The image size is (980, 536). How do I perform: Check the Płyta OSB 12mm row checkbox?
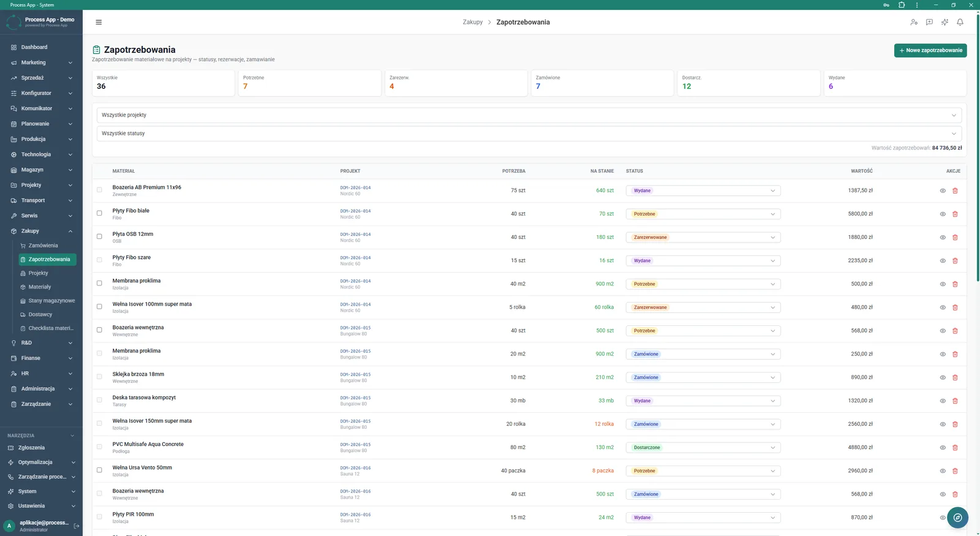pyautogui.click(x=99, y=236)
